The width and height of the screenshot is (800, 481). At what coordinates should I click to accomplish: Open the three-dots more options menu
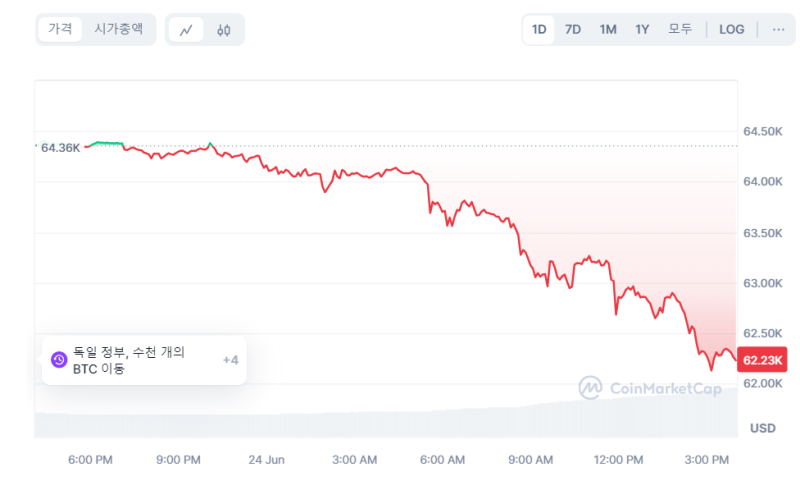[x=778, y=29]
